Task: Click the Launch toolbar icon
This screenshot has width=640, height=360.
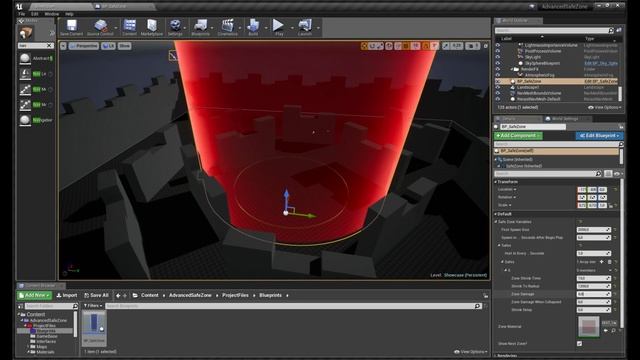Action: (305, 27)
